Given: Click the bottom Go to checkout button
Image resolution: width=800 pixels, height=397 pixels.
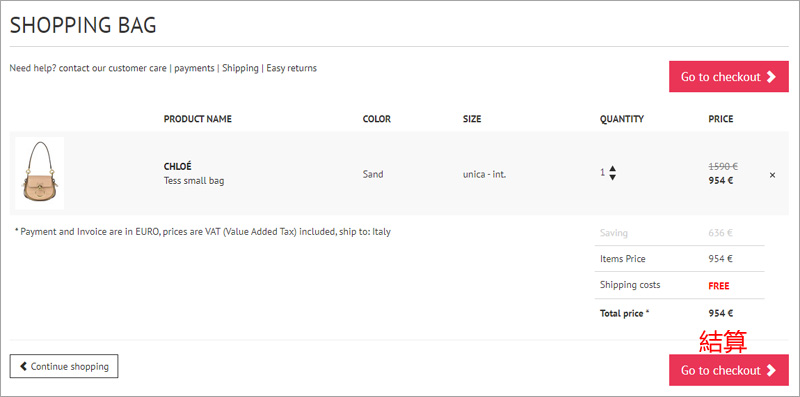Looking at the screenshot, I should pos(729,370).
